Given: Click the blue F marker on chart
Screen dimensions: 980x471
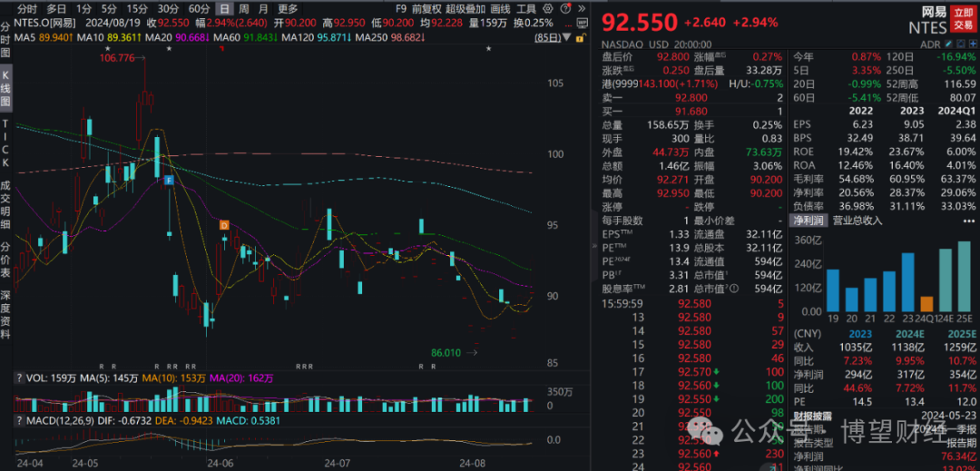Looking at the screenshot, I should [168, 180].
